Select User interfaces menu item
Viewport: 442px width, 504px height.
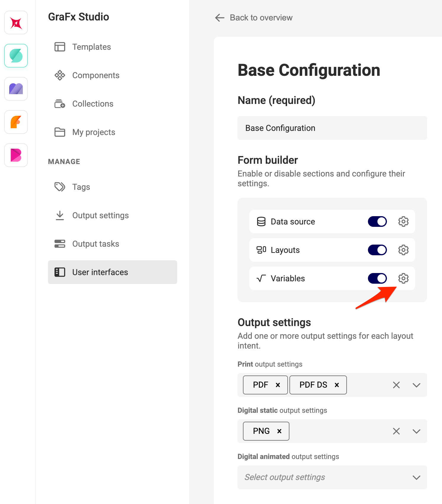tap(113, 272)
